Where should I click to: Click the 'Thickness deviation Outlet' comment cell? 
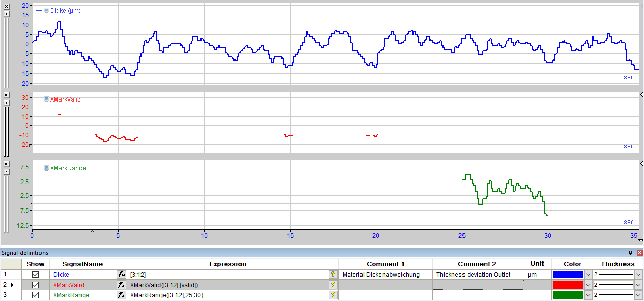tap(478, 275)
